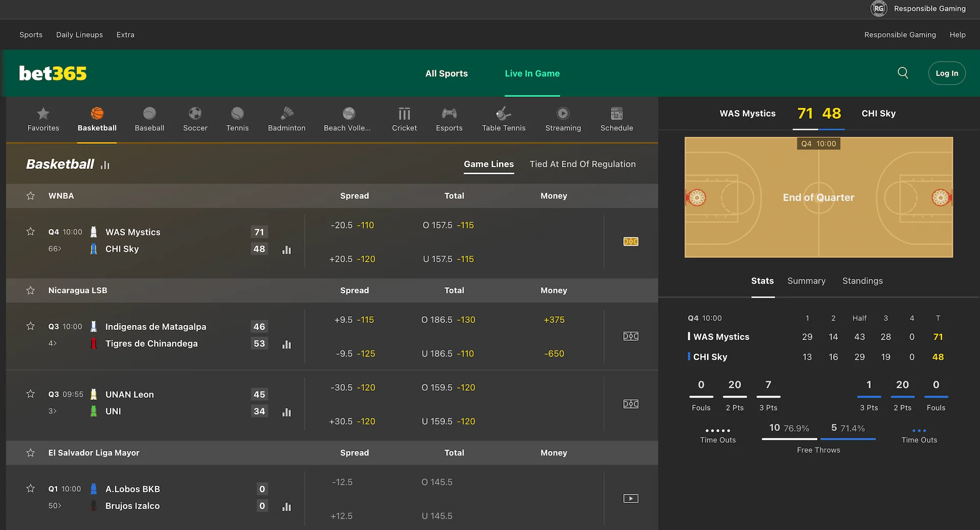Bet over 157.5 total at -115
The image size is (980, 530).
point(448,225)
